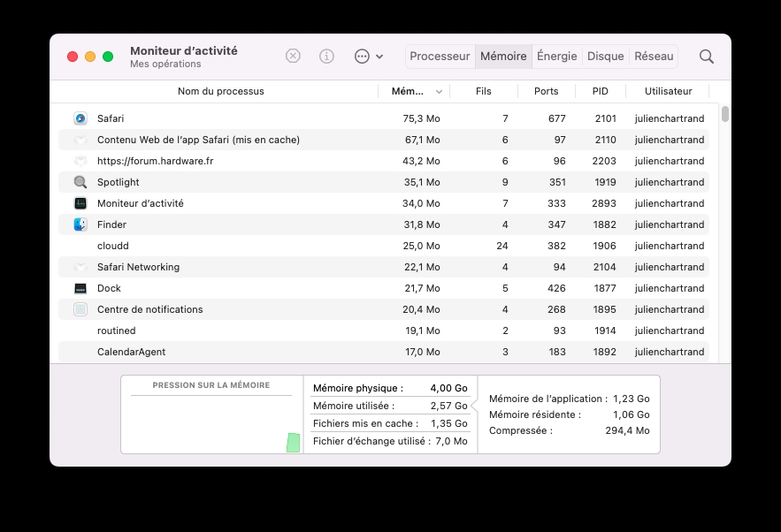The width and height of the screenshot is (781, 532).
Task: Select the Mémoire tab
Action: (x=503, y=57)
